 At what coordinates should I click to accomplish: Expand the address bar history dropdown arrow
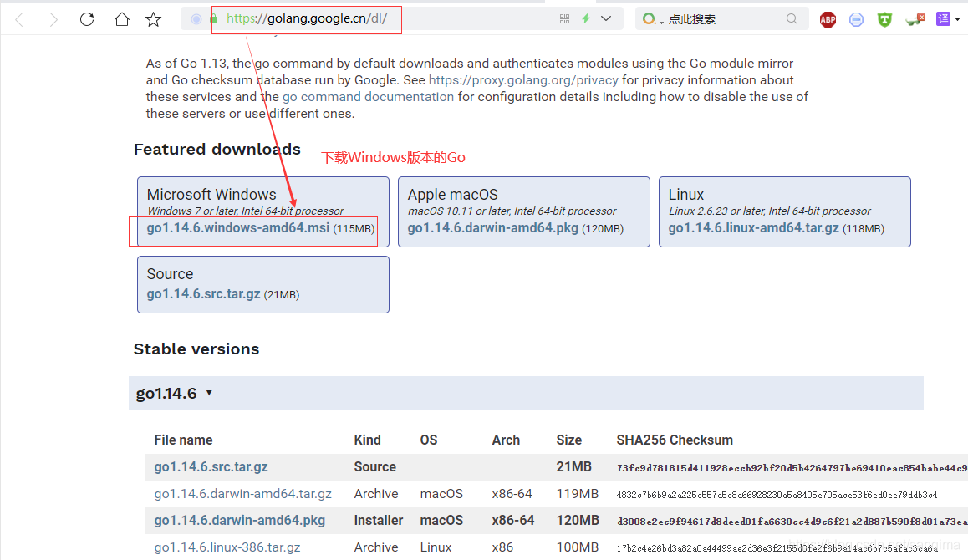[606, 18]
